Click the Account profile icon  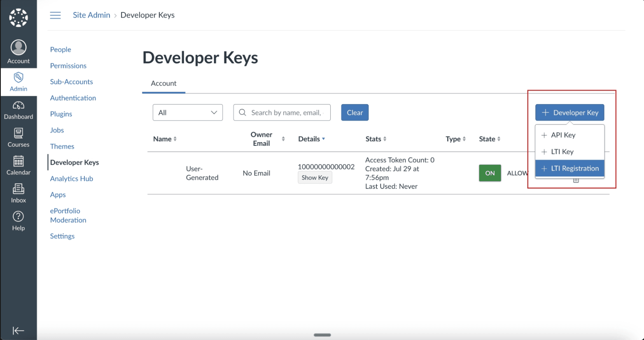(x=18, y=48)
